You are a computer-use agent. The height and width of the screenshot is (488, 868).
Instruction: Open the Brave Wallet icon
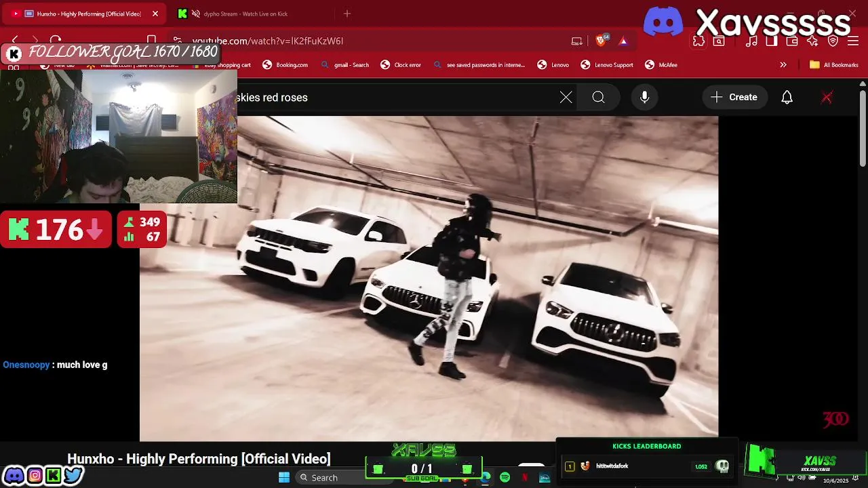click(792, 41)
